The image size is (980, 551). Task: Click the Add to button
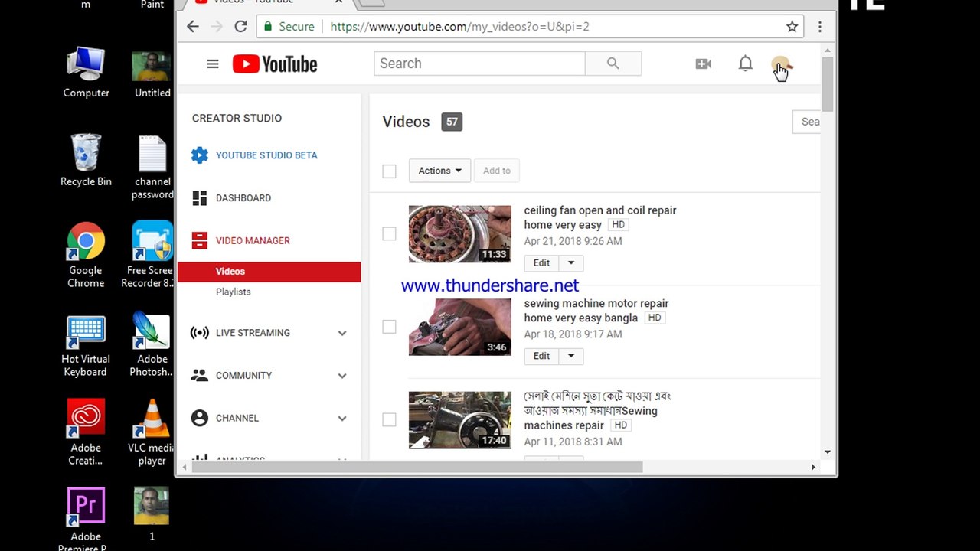pyautogui.click(x=497, y=171)
